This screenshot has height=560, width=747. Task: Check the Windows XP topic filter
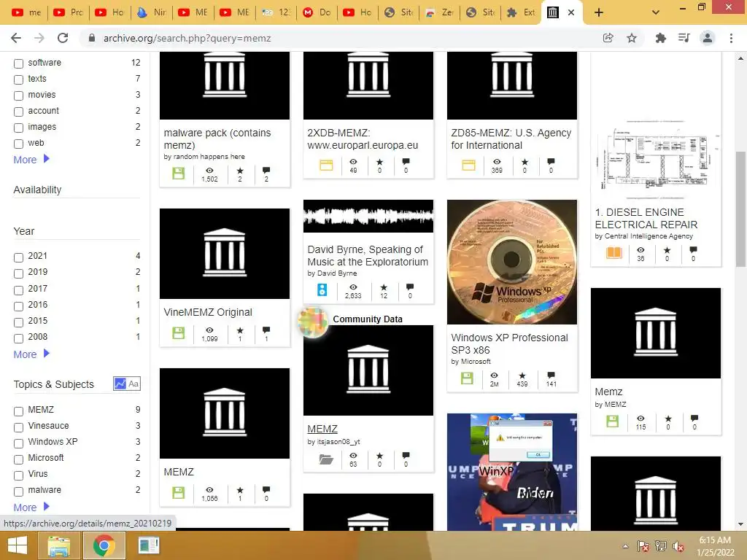click(x=18, y=443)
